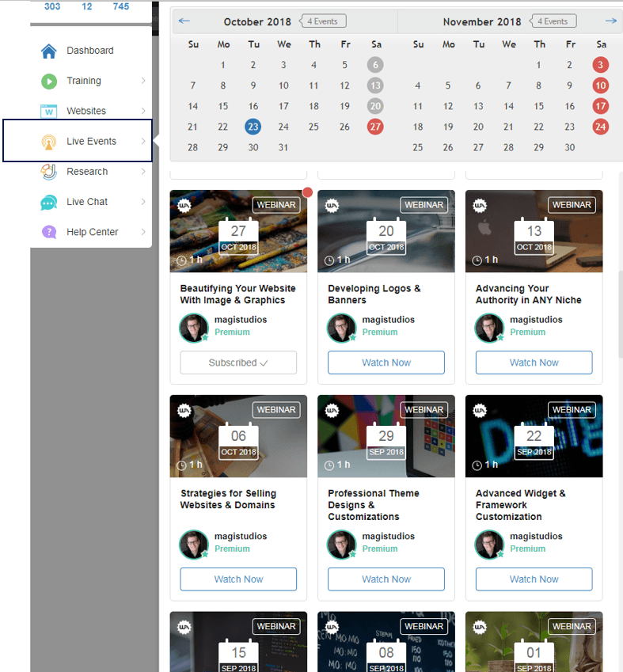
Task: Click WA badge on Strategies for Selling card
Action: [x=184, y=411]
